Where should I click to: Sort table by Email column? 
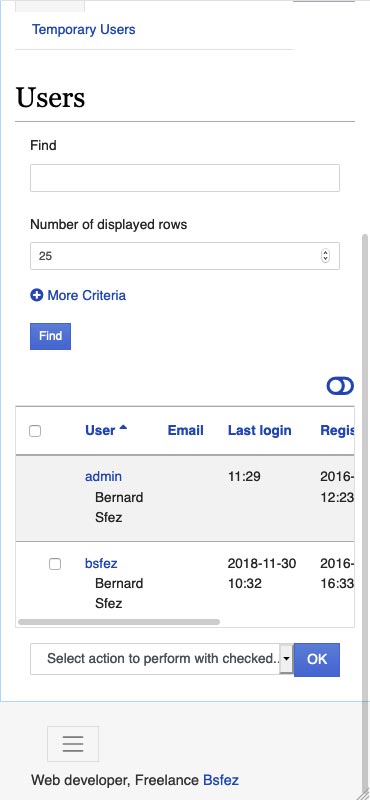coord(186,430)
